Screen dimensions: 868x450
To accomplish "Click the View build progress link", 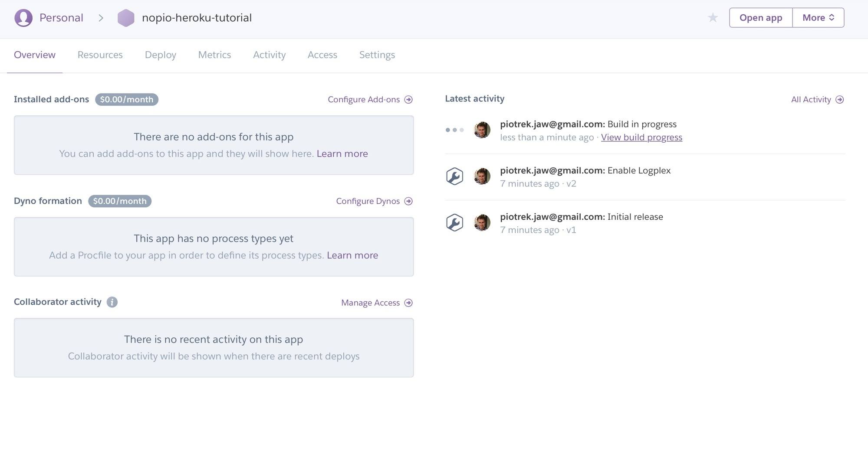I will tap(641, 137).
